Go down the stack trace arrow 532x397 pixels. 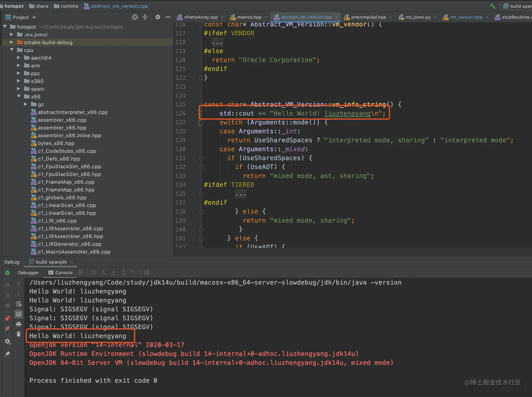19,294
